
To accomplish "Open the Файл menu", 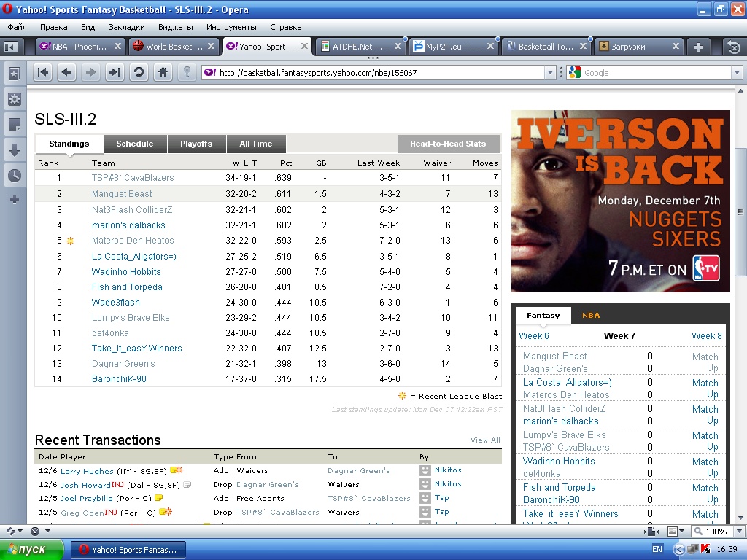I will (18, 27).
